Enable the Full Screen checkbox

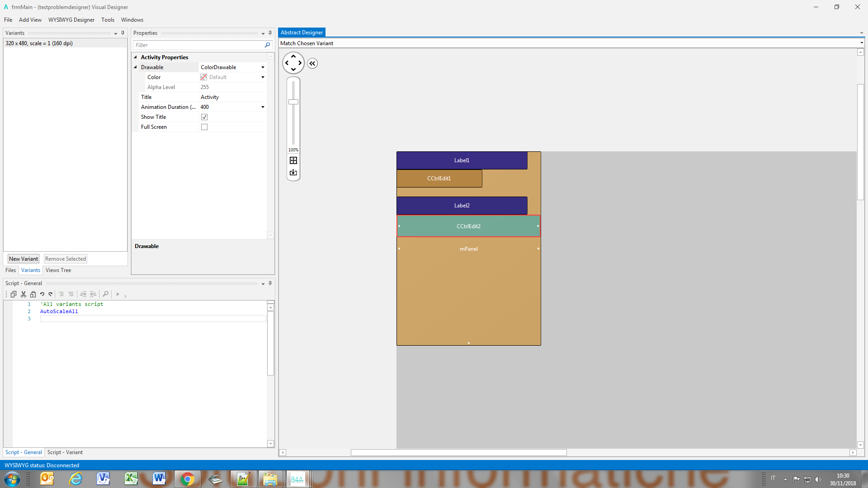(x=204, y=127)
